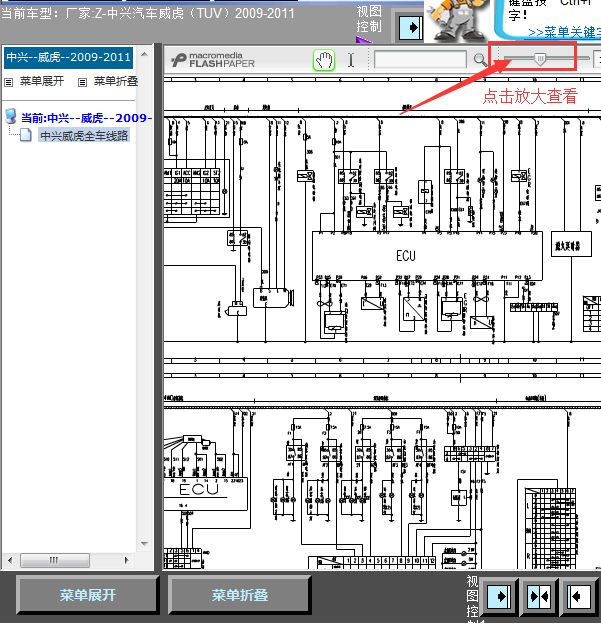Click the FlashPaper zoom slider handle

[x=540, y=59]
